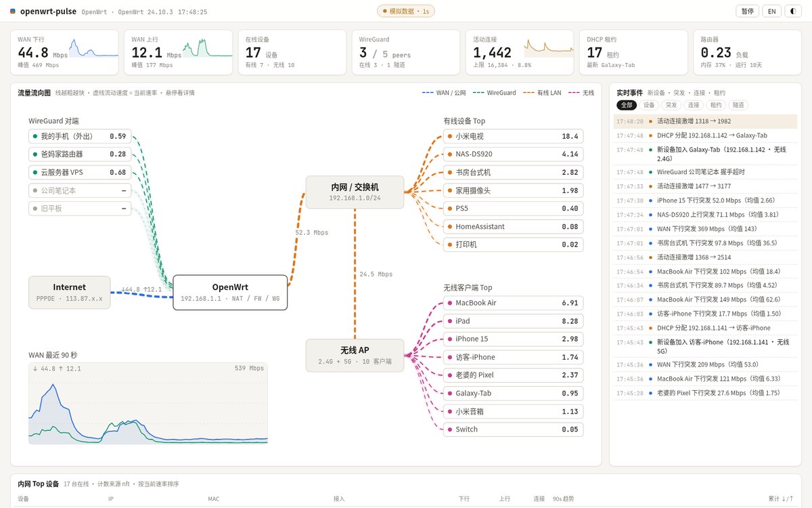The width and height of the screenshot is (812, 508).
Task: Select the 小米电视 wired device row
Action: (x=514, y=136)
